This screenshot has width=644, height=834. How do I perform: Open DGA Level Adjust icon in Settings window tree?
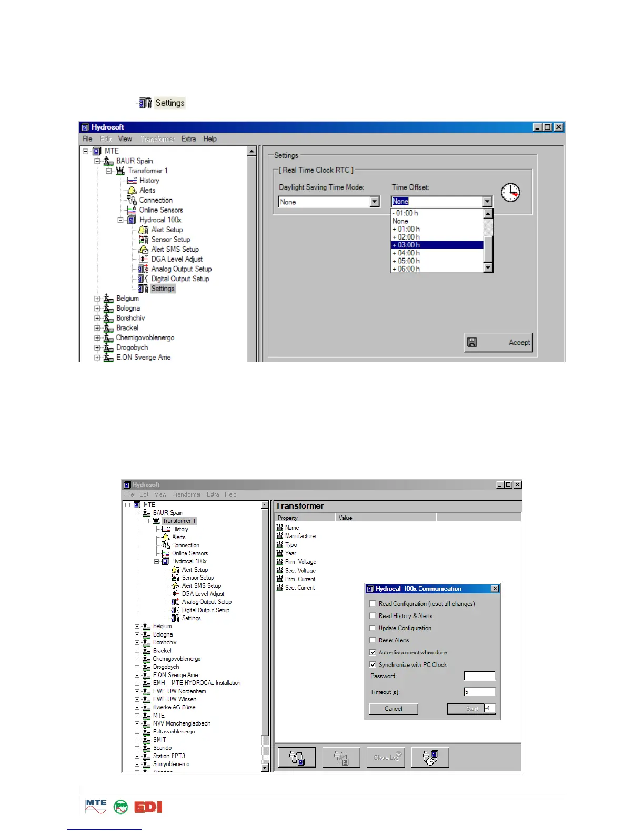[144, 259]
